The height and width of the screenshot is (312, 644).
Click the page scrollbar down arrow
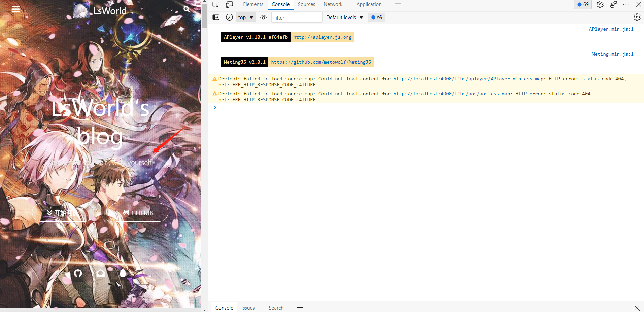click(204, 310)
